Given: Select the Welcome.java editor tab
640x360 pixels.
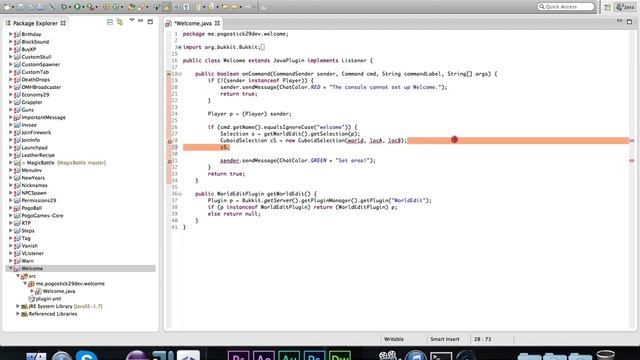Looking at the screenshot, I should [x=193, y=23].
